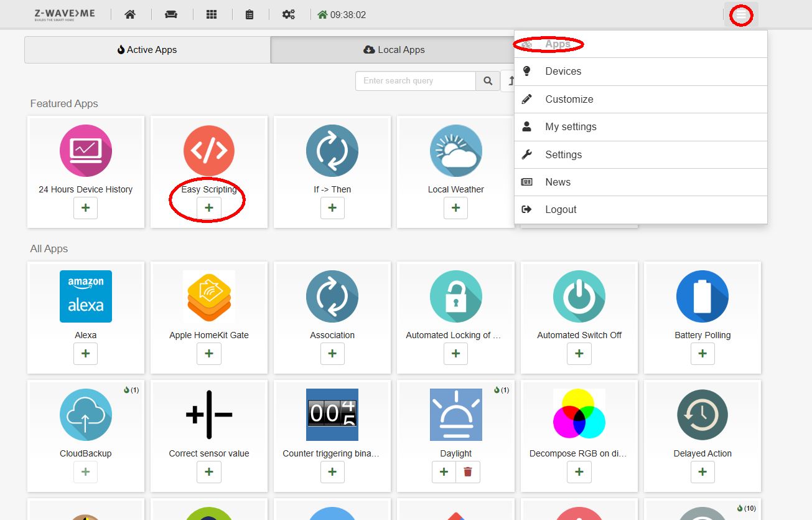Screen dimensions: 812x520
Task: Open the elements grid icon
Action: [212, 14]
